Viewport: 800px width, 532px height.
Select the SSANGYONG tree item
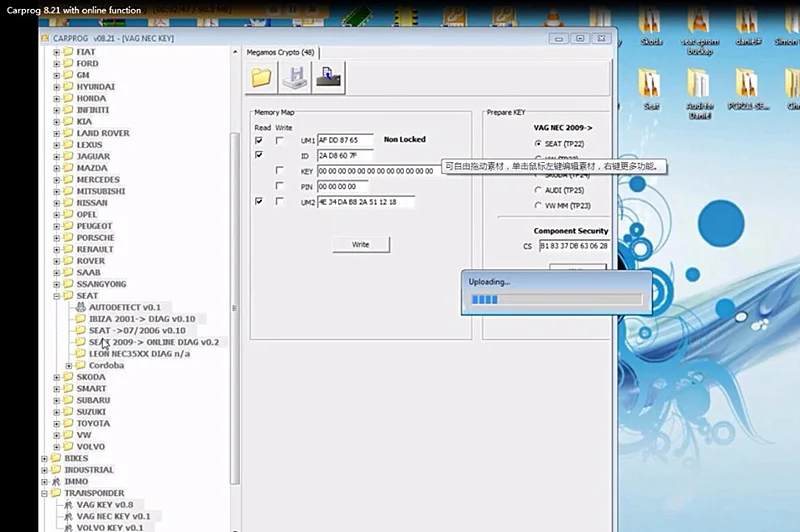pyautogui.click(x=101, y=284)
